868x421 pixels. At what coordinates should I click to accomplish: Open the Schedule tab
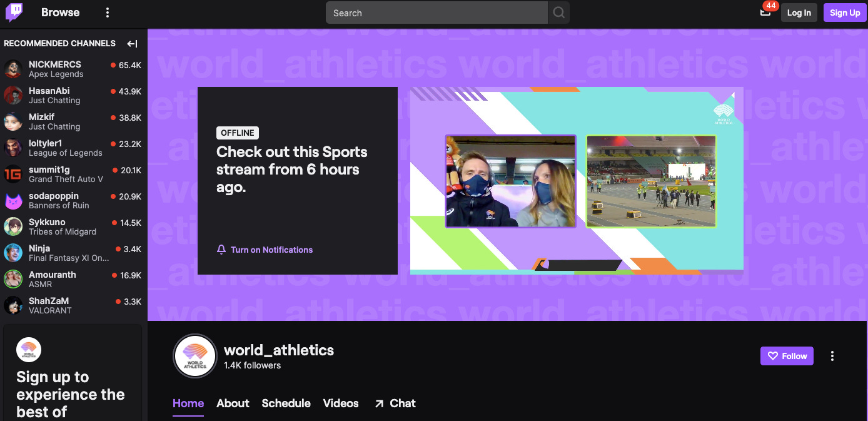pos(286,403)
